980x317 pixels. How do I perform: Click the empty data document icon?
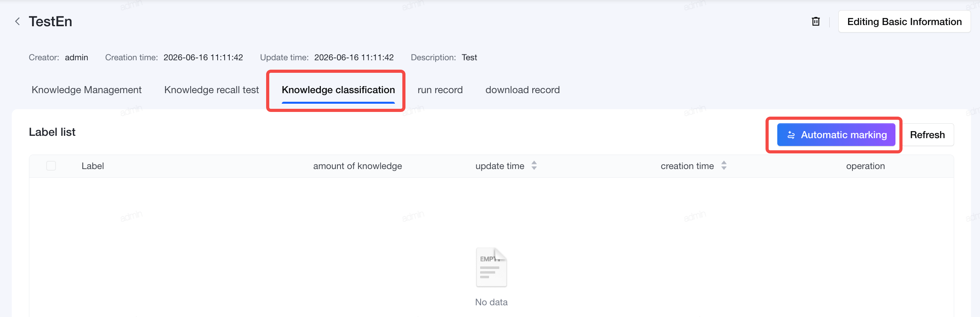(x=491, y=267)
